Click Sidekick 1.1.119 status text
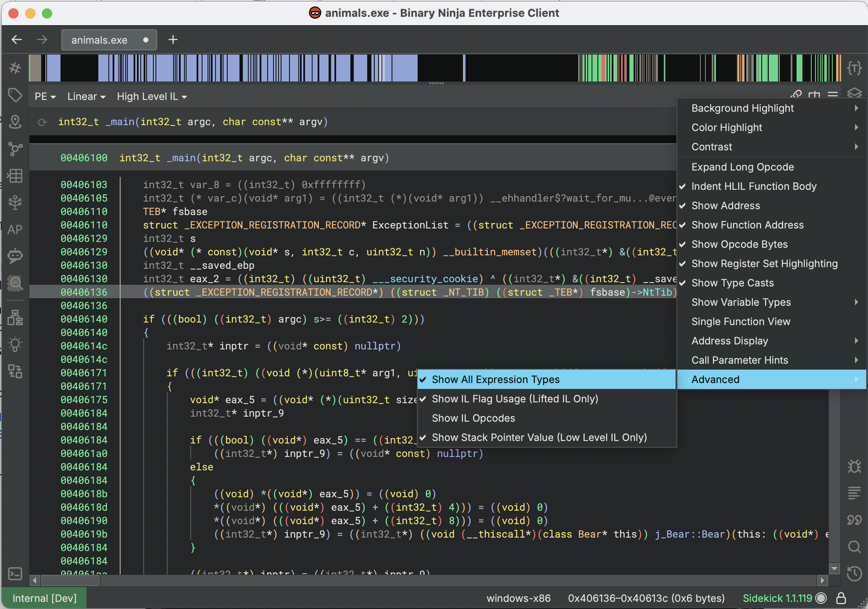The height and width of the screenshot is (609, 868). coord(777,598)
